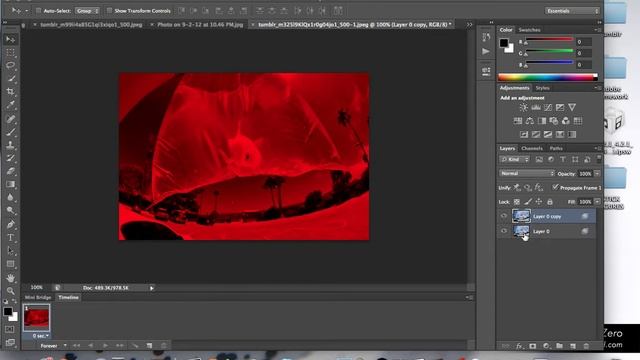Open the Fill slider dropdown arrow
The width and height of the screenshot is (640, 360).
597,202
